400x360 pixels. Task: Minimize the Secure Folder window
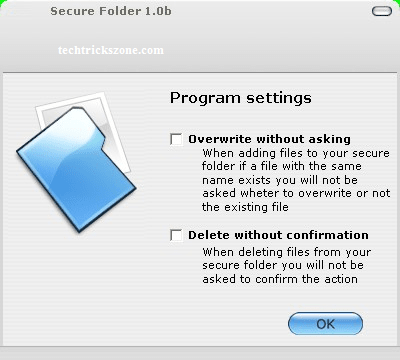(x=382, y=11)
